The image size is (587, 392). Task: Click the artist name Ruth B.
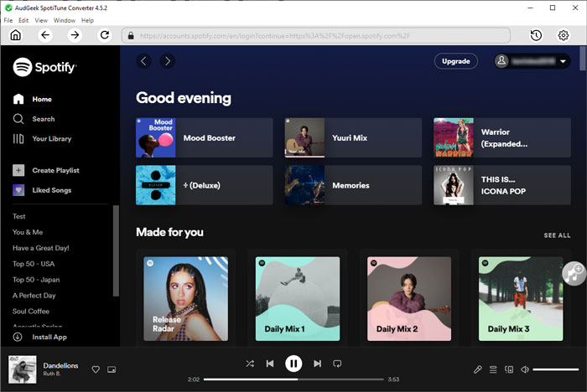[52, 374]
